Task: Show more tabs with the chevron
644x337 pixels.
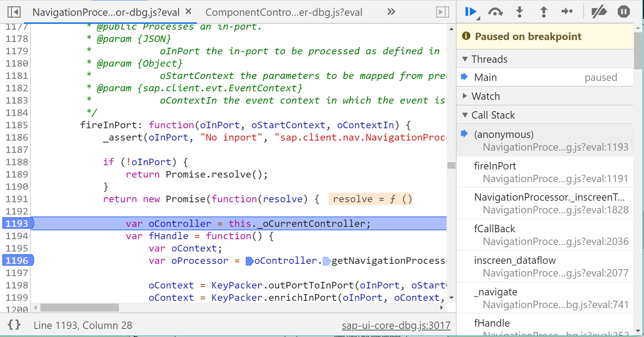Action: pyautogui.click(x=391, y=12)
